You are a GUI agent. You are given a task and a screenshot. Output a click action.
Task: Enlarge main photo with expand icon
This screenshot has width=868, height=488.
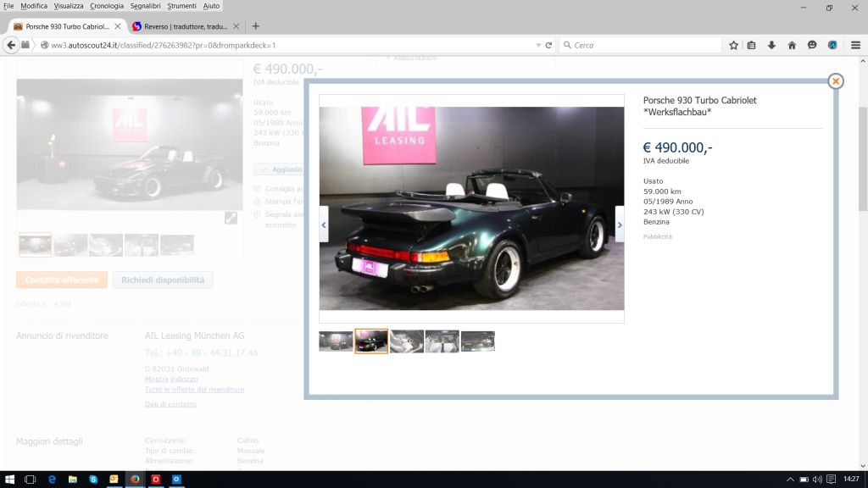pos(231,218)
